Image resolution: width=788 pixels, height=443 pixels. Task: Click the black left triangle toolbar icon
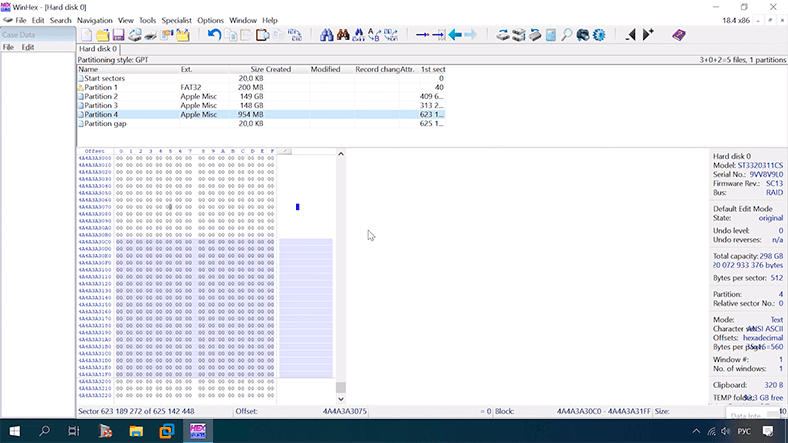point(631,35)
